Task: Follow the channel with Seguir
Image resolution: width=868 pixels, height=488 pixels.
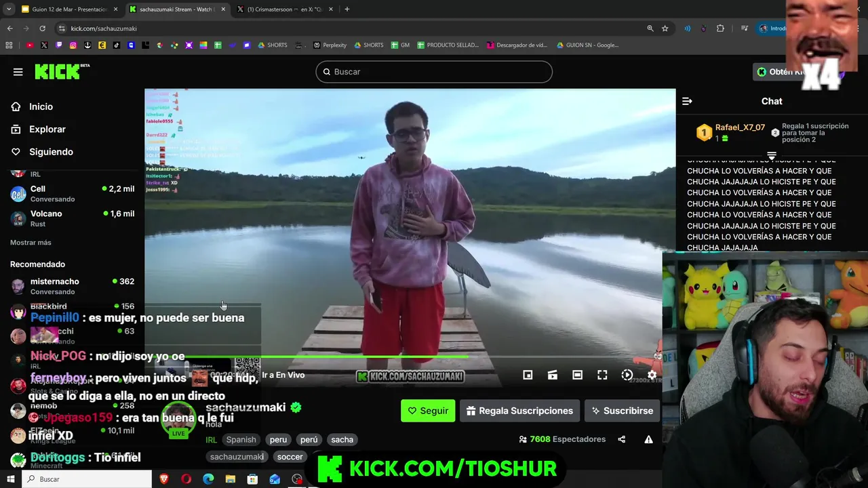Action: pyautogui.click(x=428, y=411)
